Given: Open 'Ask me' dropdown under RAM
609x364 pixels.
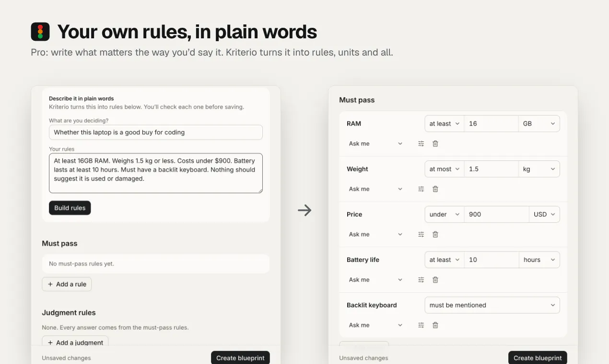Looking at the screenshot, I should (x=375, y=144).
